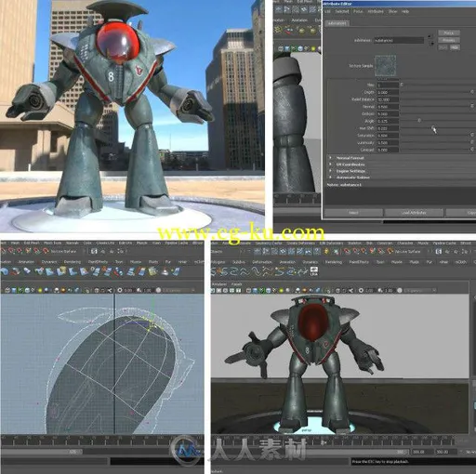Toggle use all lights in robot viewport
Screen dimensions: 476x474
tap(281, 291)
